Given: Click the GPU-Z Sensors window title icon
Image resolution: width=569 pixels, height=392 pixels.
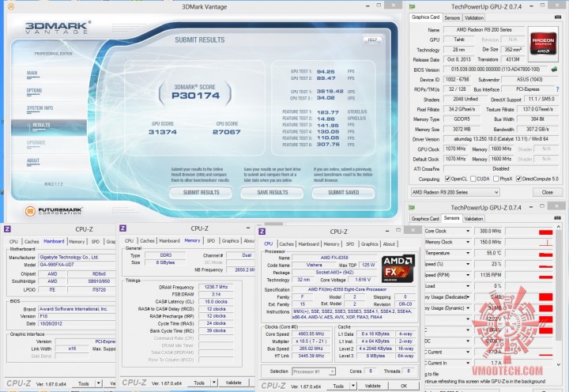Looking at the screenshot, I should click(x=412, y=207).
